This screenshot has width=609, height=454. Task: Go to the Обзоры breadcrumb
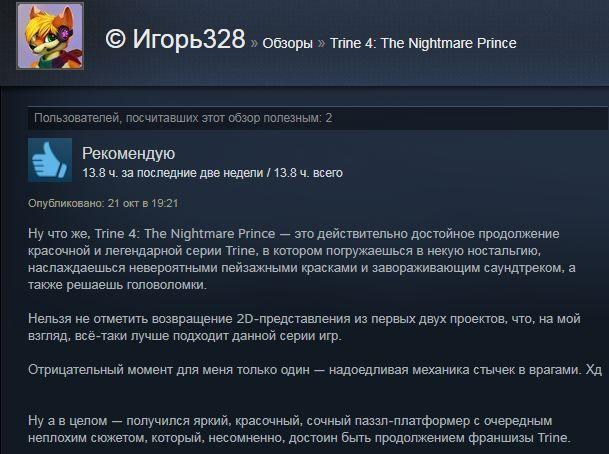(287, 43)
